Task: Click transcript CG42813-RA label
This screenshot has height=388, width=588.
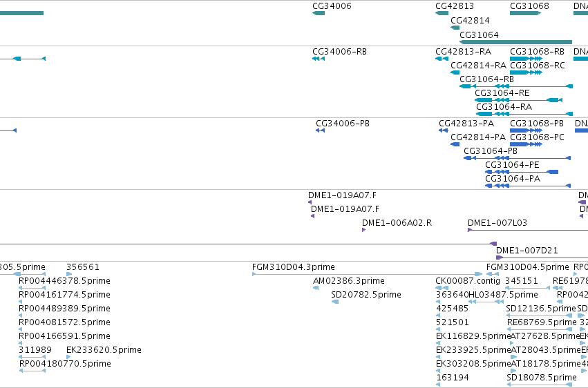Action: (463, 52)
